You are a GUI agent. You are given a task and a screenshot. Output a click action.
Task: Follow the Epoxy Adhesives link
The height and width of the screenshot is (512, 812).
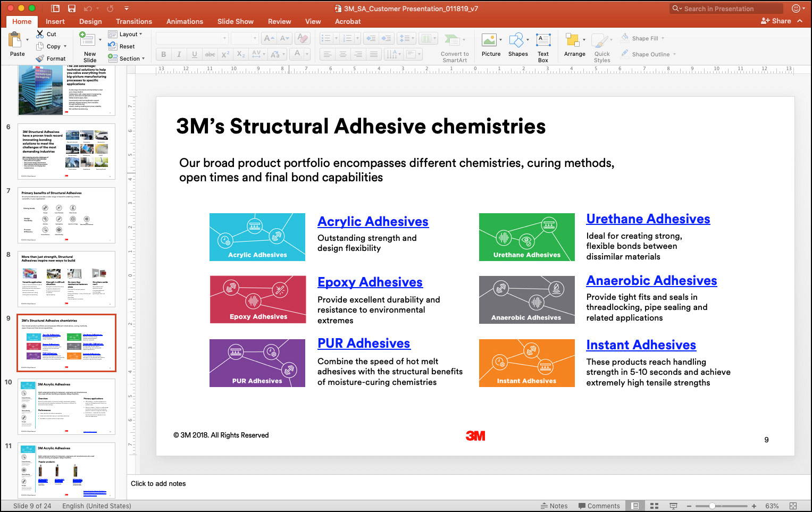(370, 282)
